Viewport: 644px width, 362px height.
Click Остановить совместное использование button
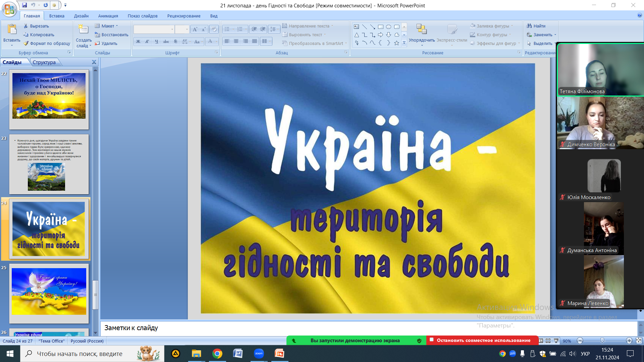483,340
